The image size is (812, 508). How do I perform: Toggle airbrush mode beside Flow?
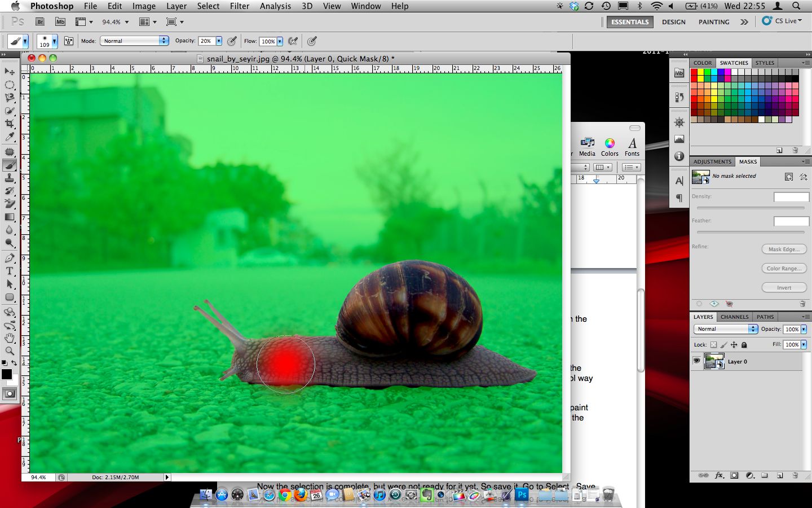[x=293, y=41]
